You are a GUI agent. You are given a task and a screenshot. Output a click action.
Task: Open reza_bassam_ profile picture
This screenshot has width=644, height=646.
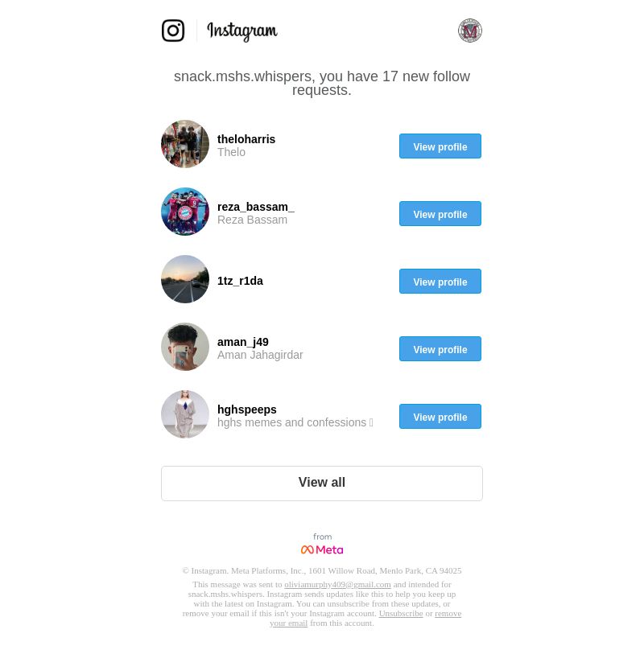(x=185, y=212)
